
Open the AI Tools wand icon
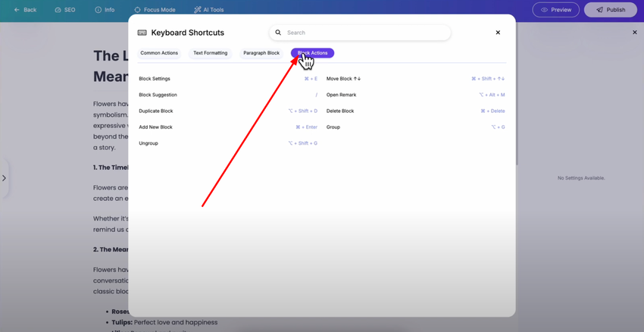[x=198, y=10]
